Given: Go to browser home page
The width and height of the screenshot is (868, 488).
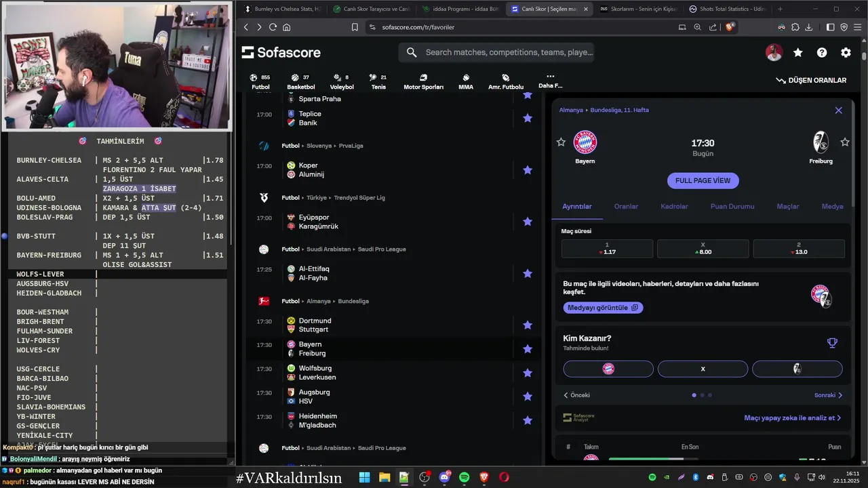Looking at the screenshot, I should click(x=286, y=27).
